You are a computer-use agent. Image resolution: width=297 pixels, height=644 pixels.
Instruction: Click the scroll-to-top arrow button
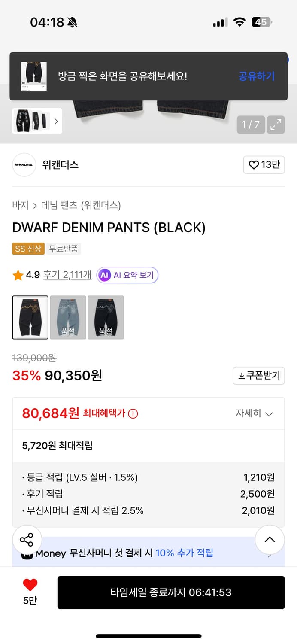tap(270, 540)
